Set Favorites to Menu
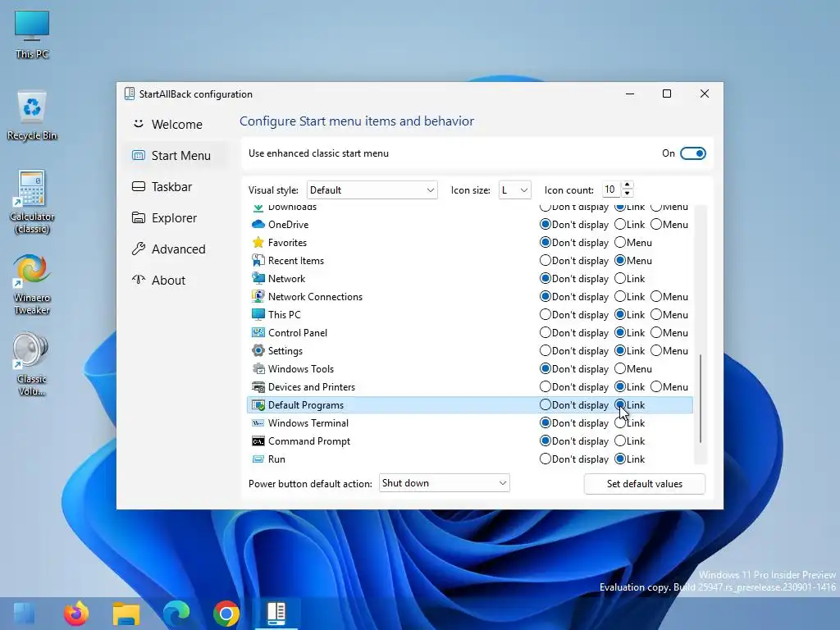Image resolution: width=840 pixels, height=630 pixels. point(620,243)
